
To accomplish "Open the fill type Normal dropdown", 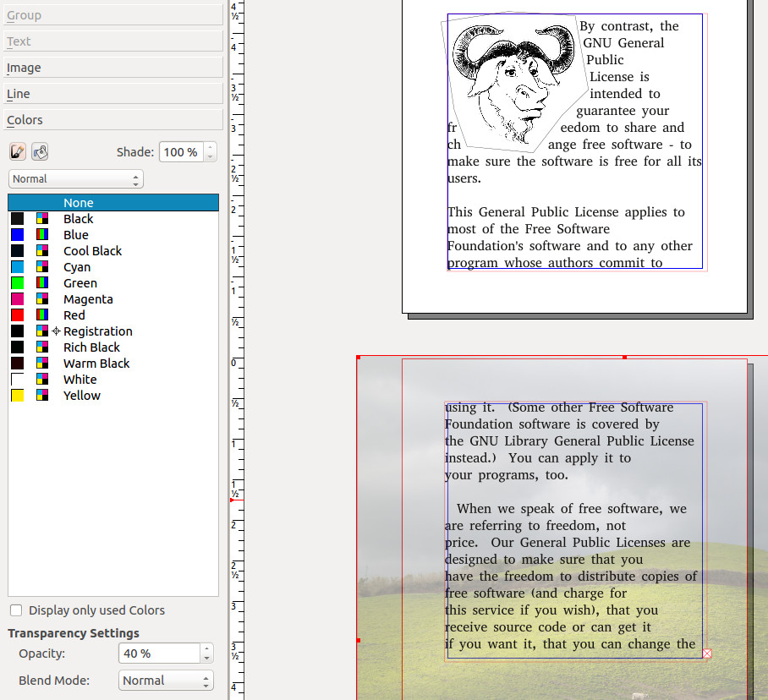I will click(x=76, y=179).
